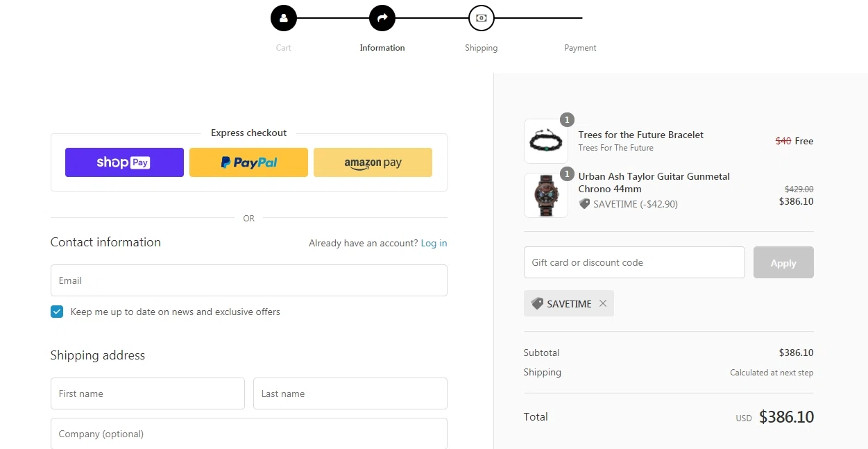868x449 pixels.
Task: Click the Information step arrow icon
Action: click(x=382, y=19)
